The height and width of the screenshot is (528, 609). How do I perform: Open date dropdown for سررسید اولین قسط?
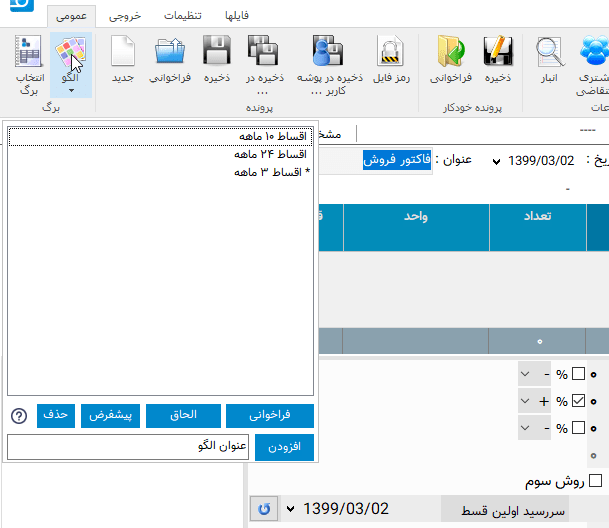[291, 510]
